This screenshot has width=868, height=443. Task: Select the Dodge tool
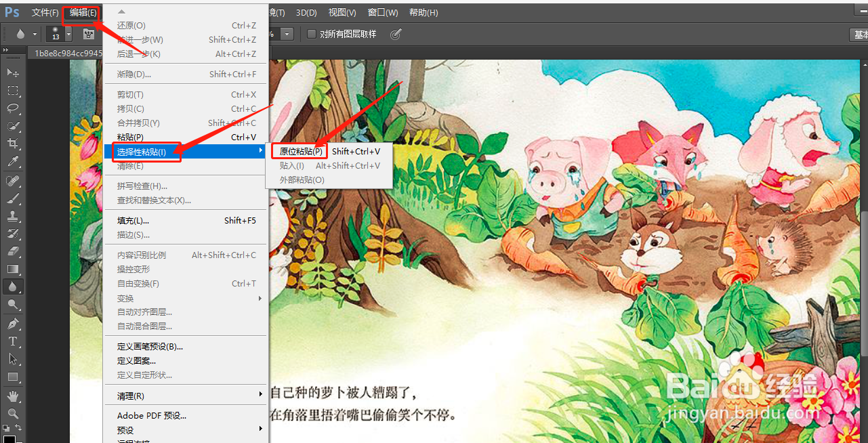[x=13, y=305]
